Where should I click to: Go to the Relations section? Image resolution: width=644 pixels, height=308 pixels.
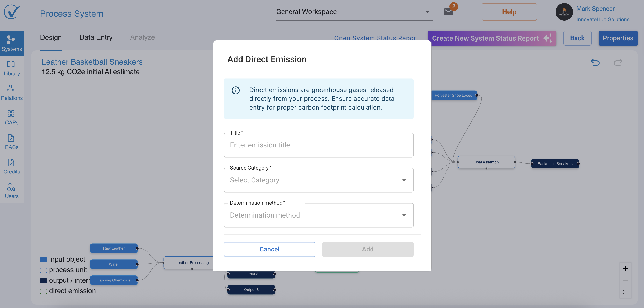(x=11, y=92)
